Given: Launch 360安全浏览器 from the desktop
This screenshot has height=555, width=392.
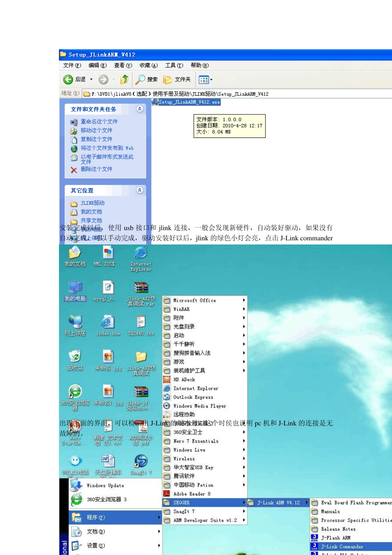Looking at the screenshot, I should [x=75, y=396].
